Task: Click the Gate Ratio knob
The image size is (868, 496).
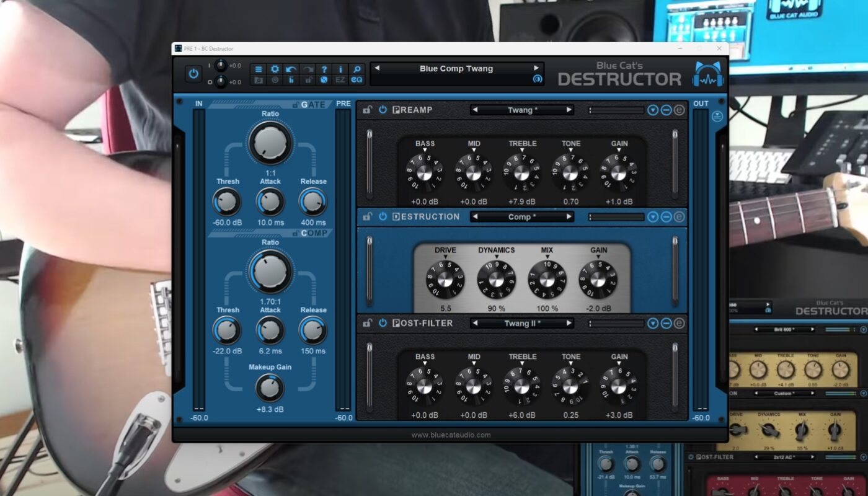Action: (270, 143)
